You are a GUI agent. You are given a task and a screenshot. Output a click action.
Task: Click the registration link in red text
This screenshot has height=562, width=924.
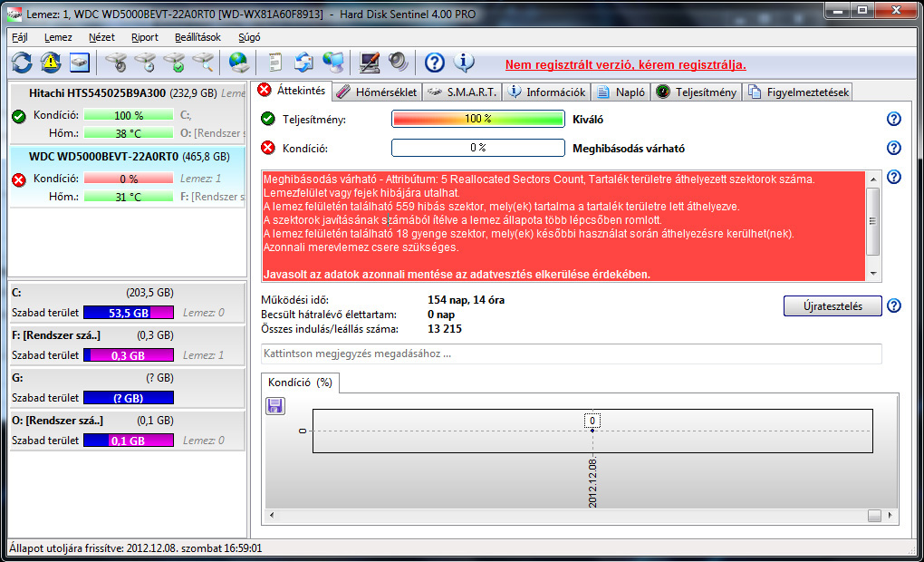(625, 64)
